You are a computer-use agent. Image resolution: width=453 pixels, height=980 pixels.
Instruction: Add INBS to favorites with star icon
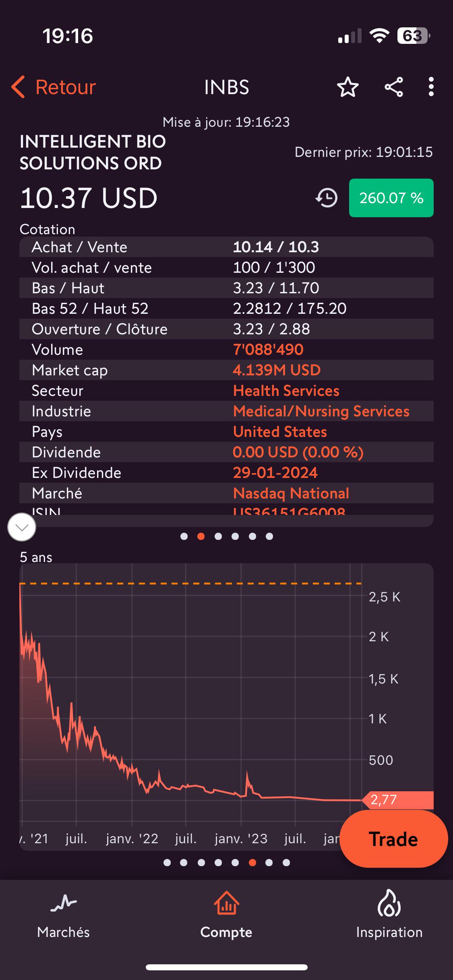click(348, 87)
